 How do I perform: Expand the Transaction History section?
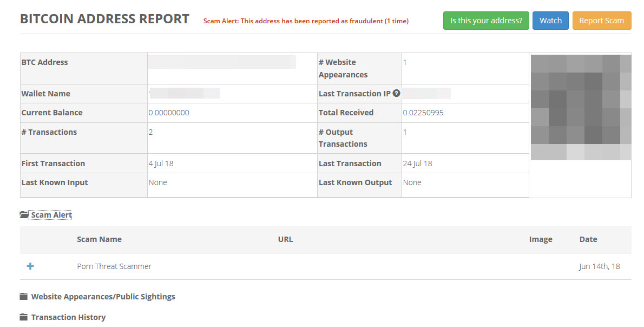68,317
